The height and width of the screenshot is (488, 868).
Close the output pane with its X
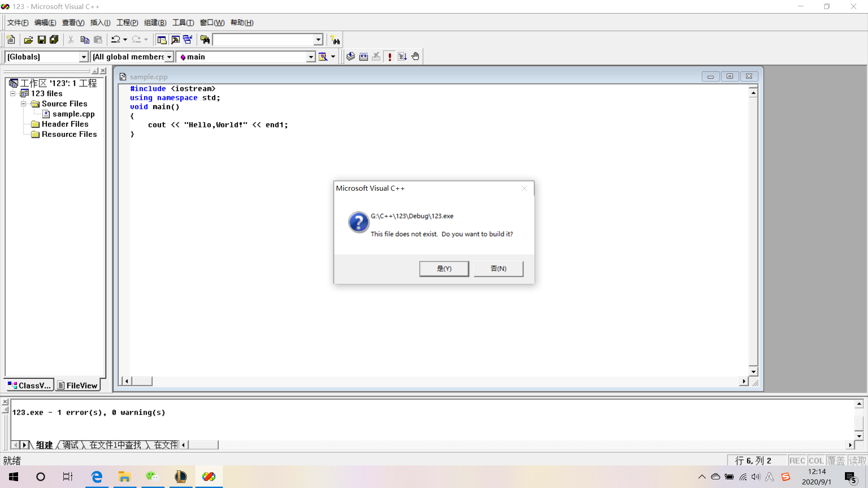coord(5,402)
